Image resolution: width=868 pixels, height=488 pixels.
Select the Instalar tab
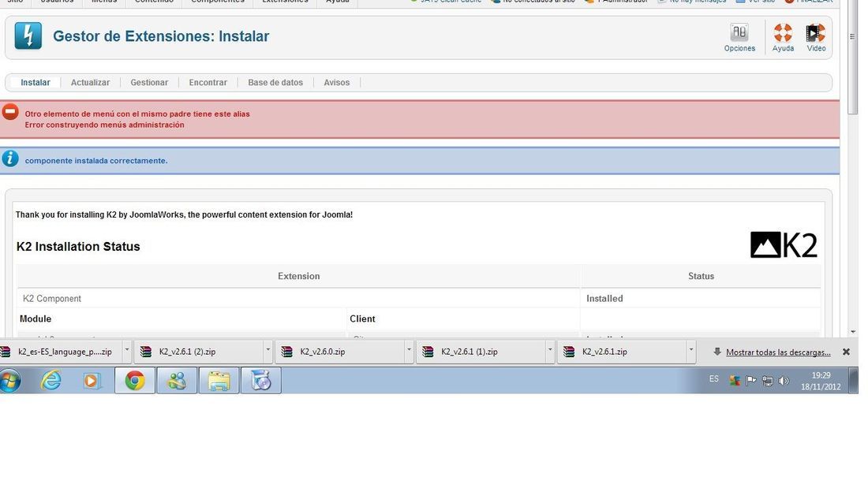pos(36,83)
